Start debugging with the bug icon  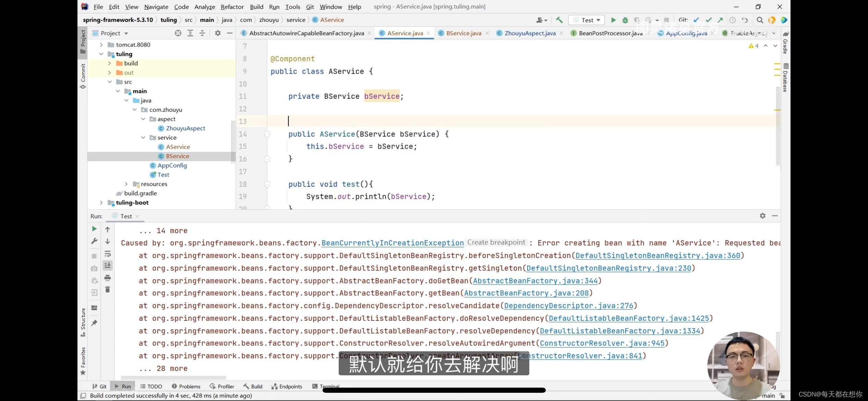click(x=625, y=20)
